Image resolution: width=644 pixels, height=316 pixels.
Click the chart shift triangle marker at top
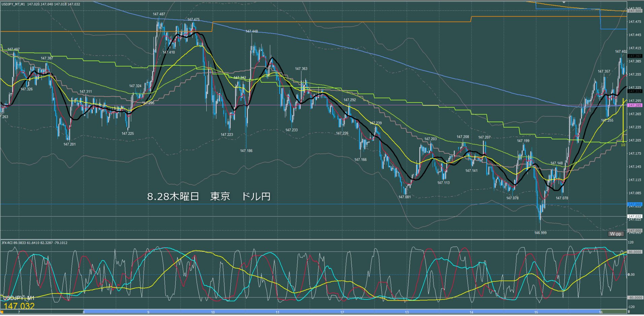pos(564,2)
